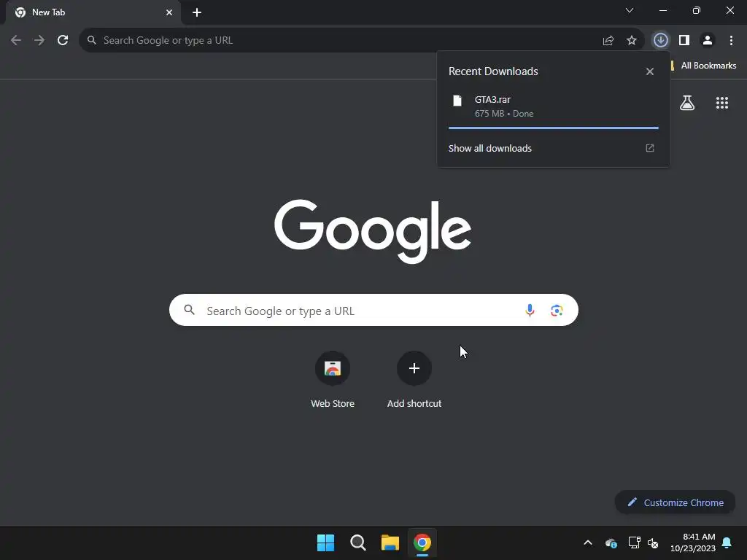Click the OneDrive cloud tray icon

[x=611, y=542]
